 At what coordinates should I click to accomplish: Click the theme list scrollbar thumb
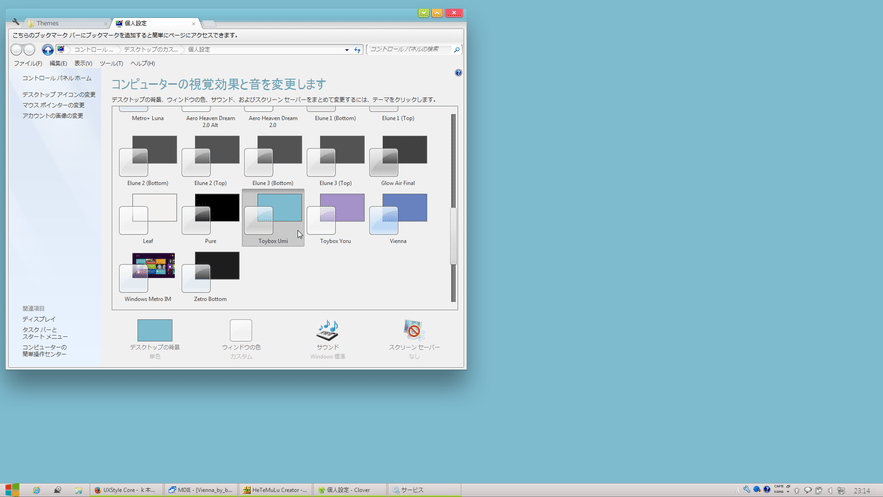coord(453,235)
